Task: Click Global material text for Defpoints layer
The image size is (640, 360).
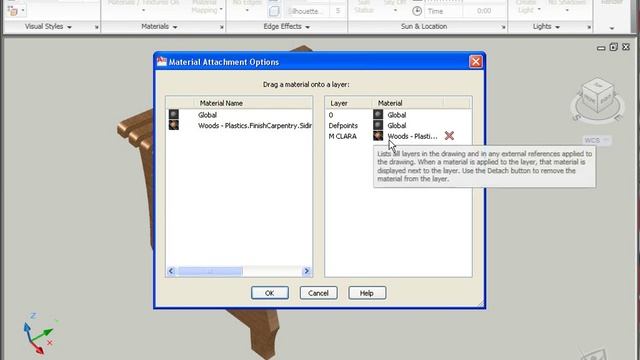Action: [397, 125]
